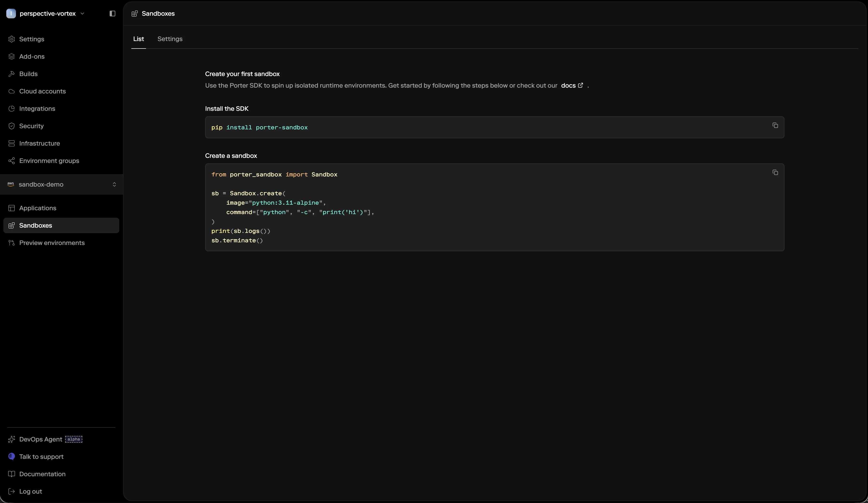Click the 'from porter_sandbox import Sandbox' line
This screenshot has height=503, width=868.
[274, 175]
